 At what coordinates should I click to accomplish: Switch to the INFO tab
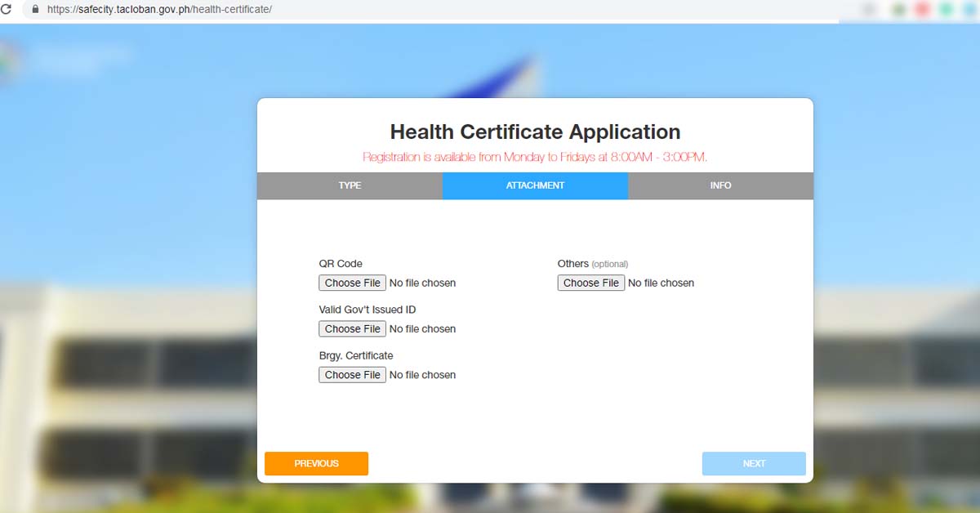[x=720, y=185]
